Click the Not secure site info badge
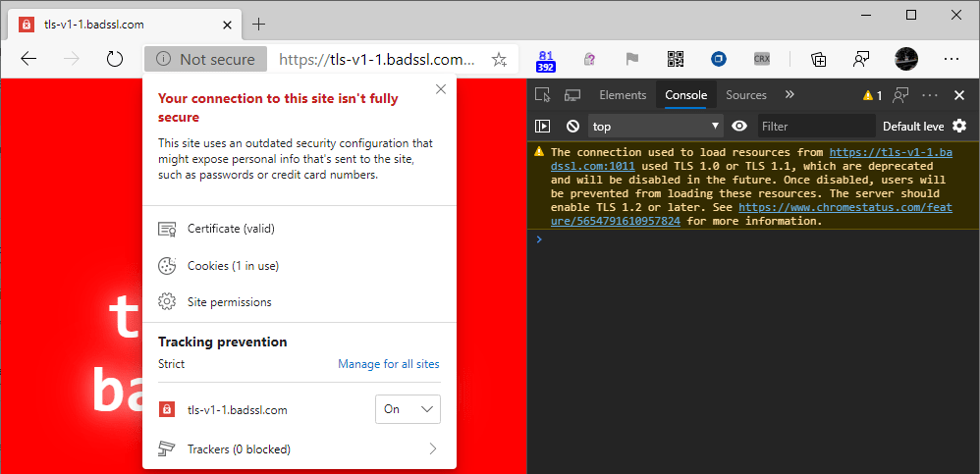This screenshot has width=980, height=474. click(x=205, y=59)
